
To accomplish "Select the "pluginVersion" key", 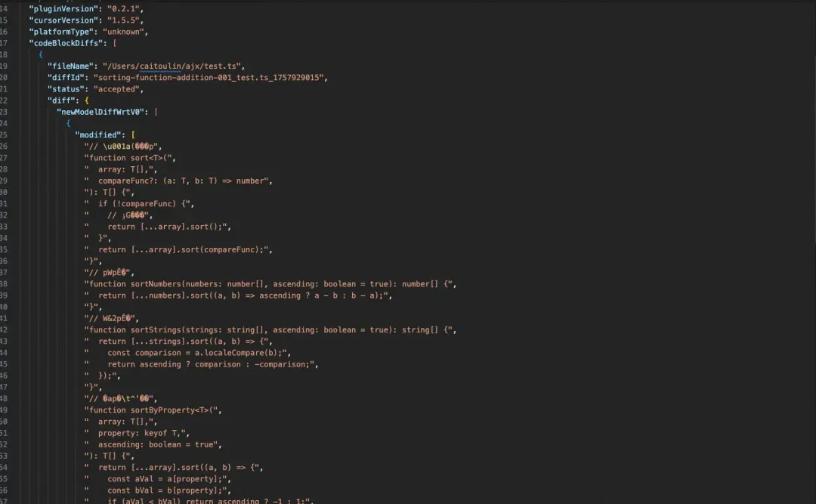I will [x=63, y=9].
